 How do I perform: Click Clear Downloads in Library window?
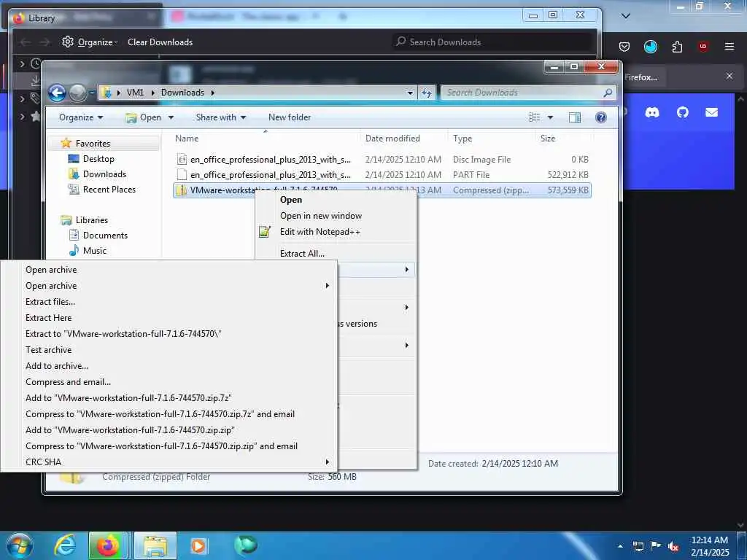click(160, 42)
